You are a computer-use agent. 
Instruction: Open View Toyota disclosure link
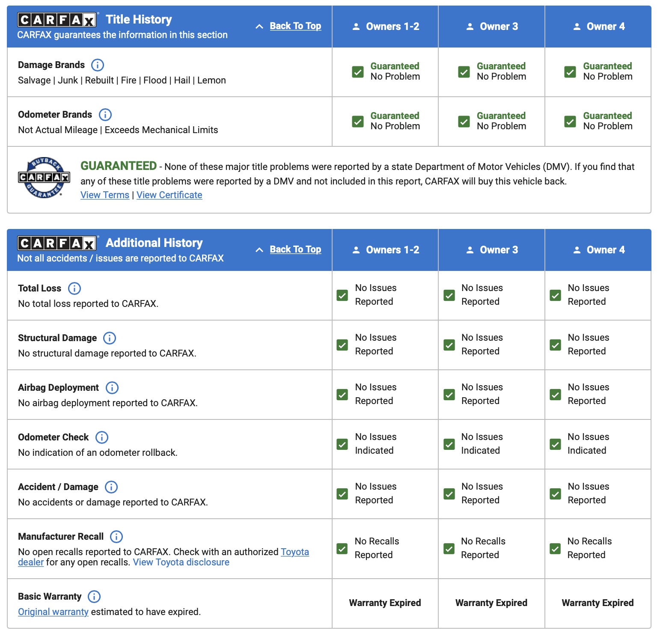tap(181, 562)
